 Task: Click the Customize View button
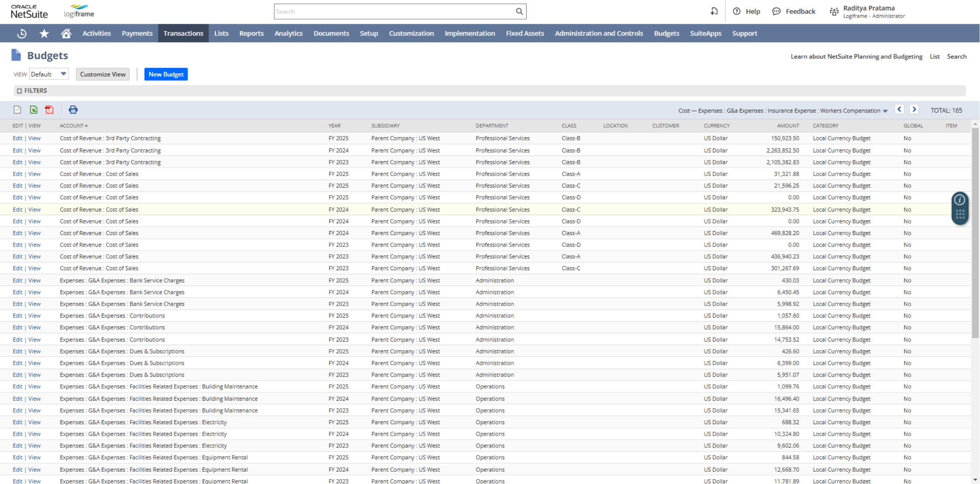(102, 74)
